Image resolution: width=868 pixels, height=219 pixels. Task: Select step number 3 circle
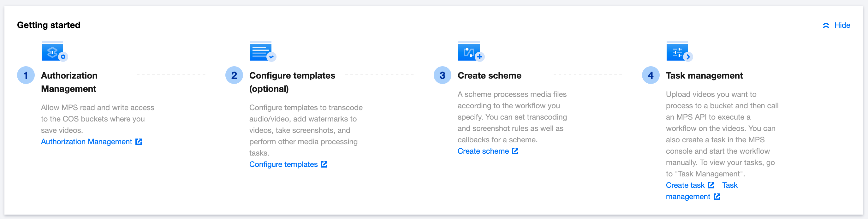click(x=443, y=75)
